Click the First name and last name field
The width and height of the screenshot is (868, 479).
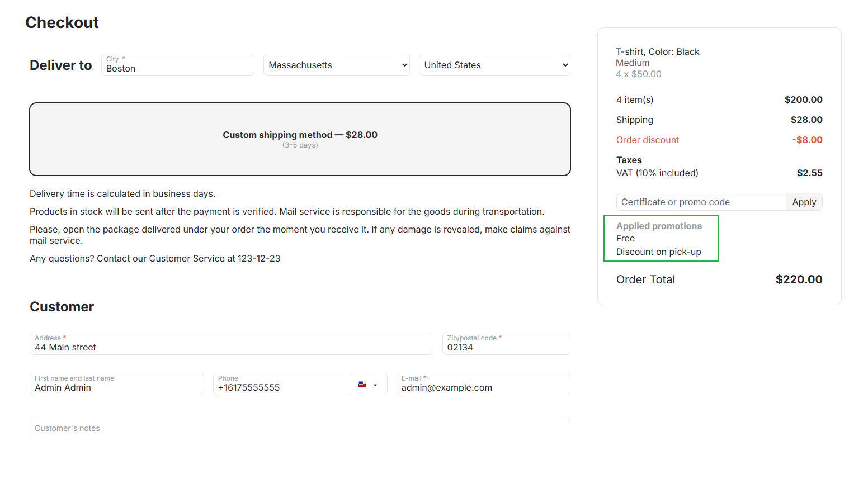point(116,384)
